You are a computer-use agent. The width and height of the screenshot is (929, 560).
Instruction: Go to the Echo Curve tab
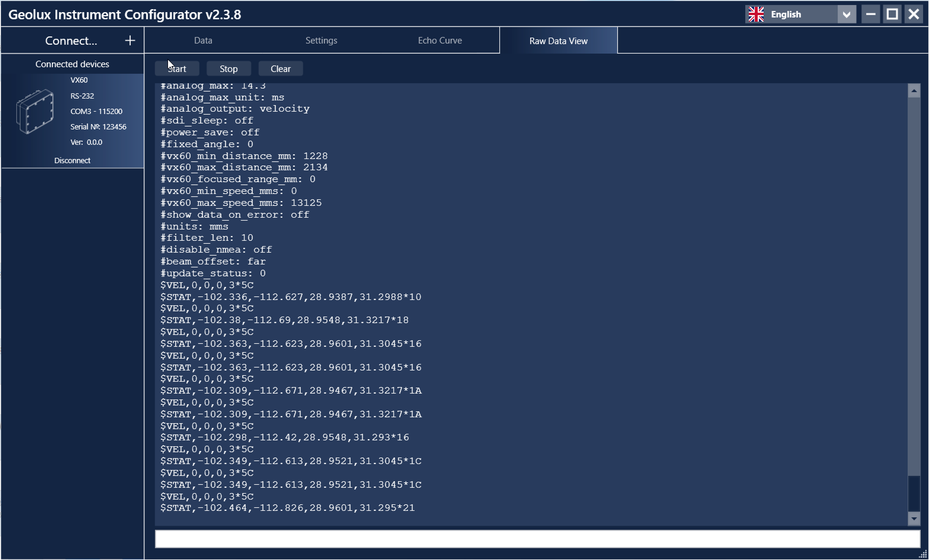pos(440,40)
